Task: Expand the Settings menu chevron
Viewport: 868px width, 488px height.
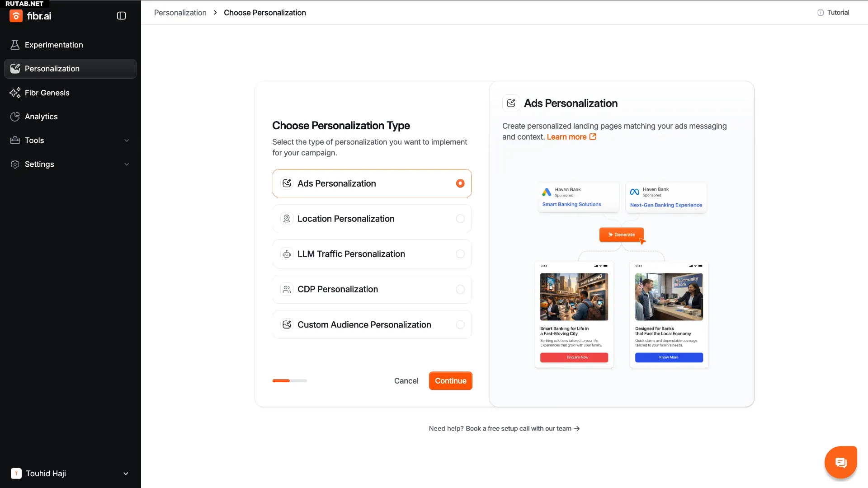Action: coord(127,164)
